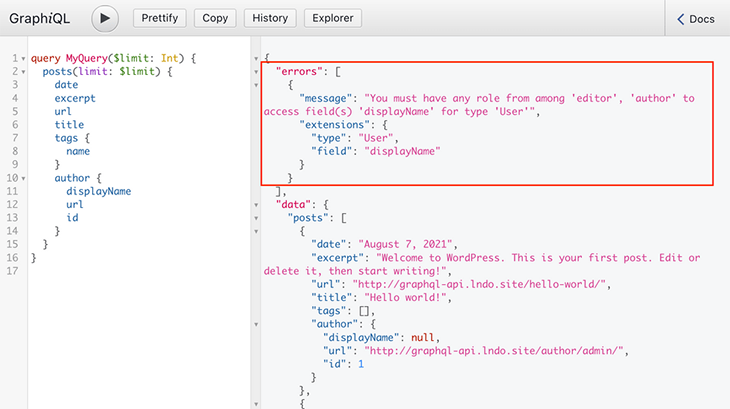The height and width of the screenshot is (409, 730).
Task: Click the 'Int' type in the query
Action: tap(169, 58)
